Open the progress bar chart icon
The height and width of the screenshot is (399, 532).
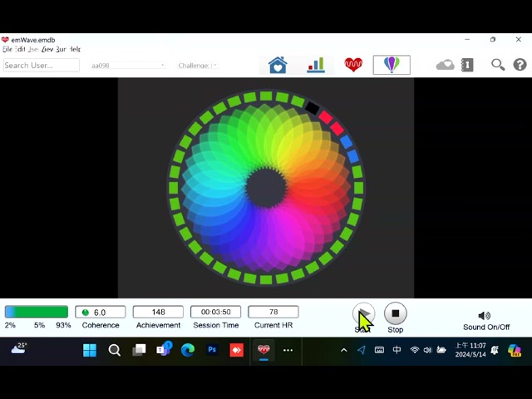[316, 65]
